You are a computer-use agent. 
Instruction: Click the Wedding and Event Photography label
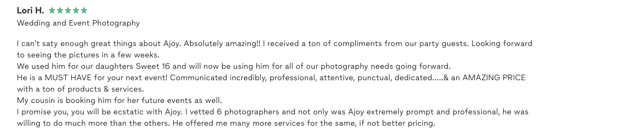78,23
